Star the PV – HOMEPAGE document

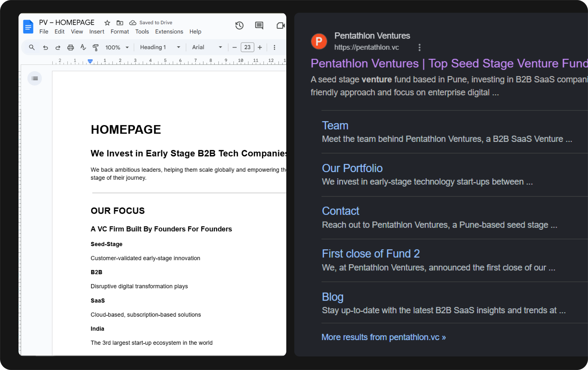coord(107,23)
